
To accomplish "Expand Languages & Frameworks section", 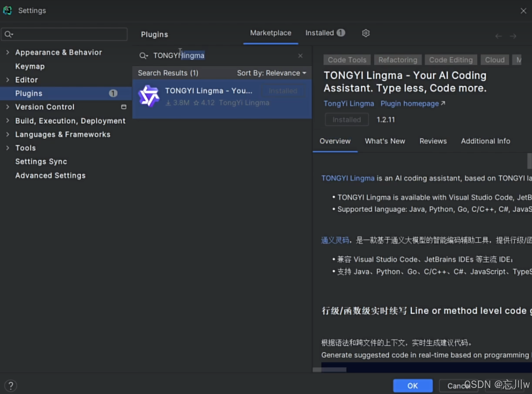I will pyautogui.click(x=7, y=134).
